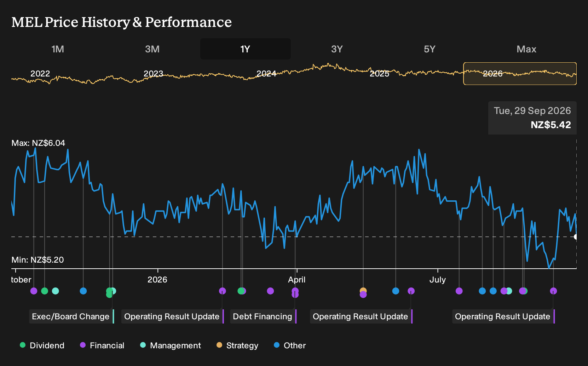
Task: Click teal Management dot linked to Exec/Board Change
Action: [x=113, y=291]
